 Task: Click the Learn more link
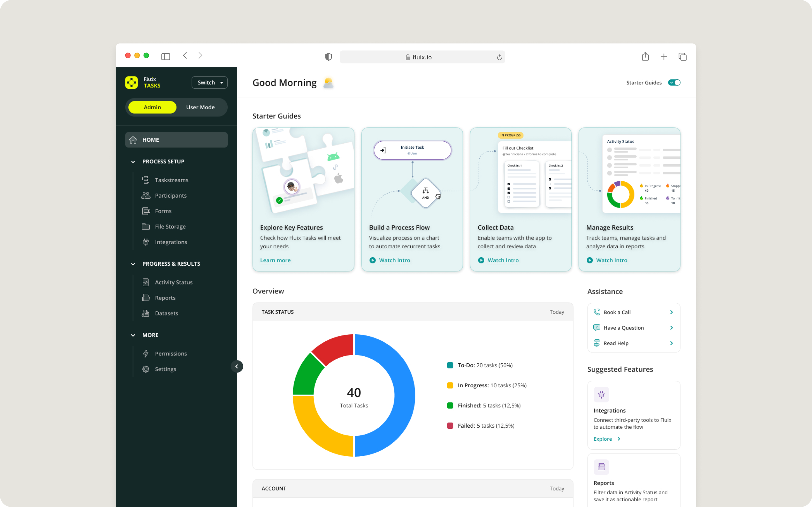point(275,260)
